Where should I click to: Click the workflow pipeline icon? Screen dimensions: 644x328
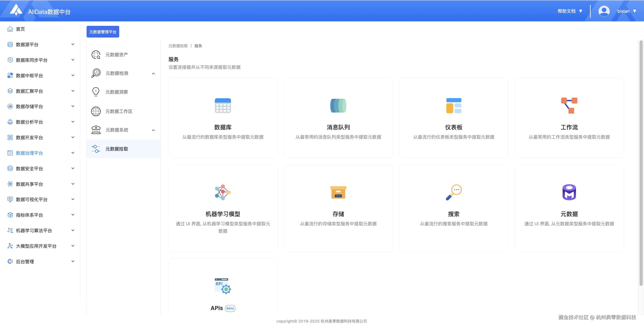[569, 106]
